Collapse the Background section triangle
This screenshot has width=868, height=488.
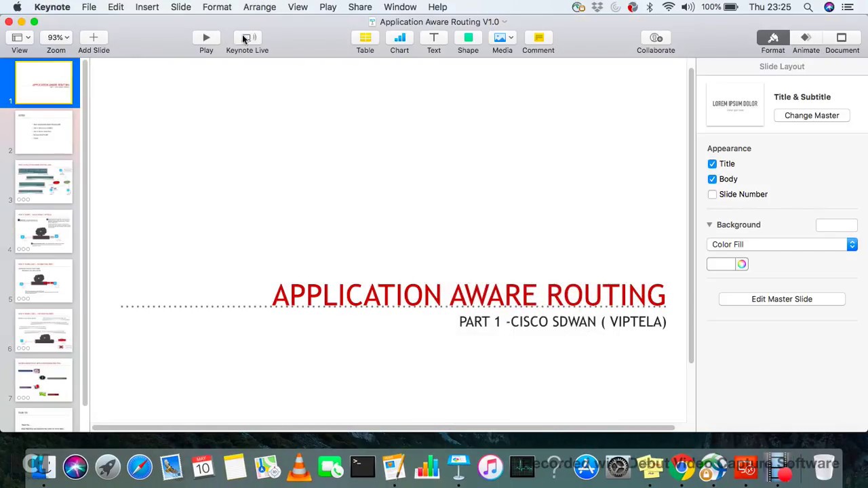pyautogui.click(x=709, y=224)
